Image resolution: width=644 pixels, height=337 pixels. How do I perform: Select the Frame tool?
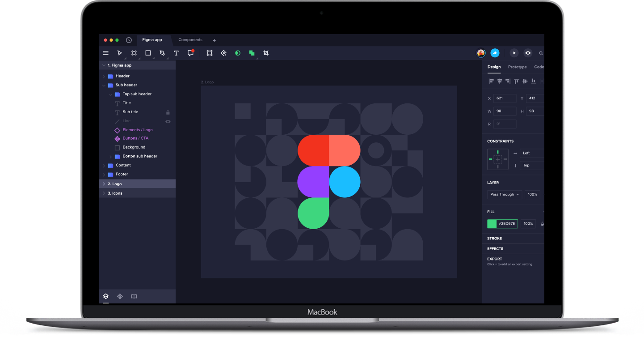(134, 53)
